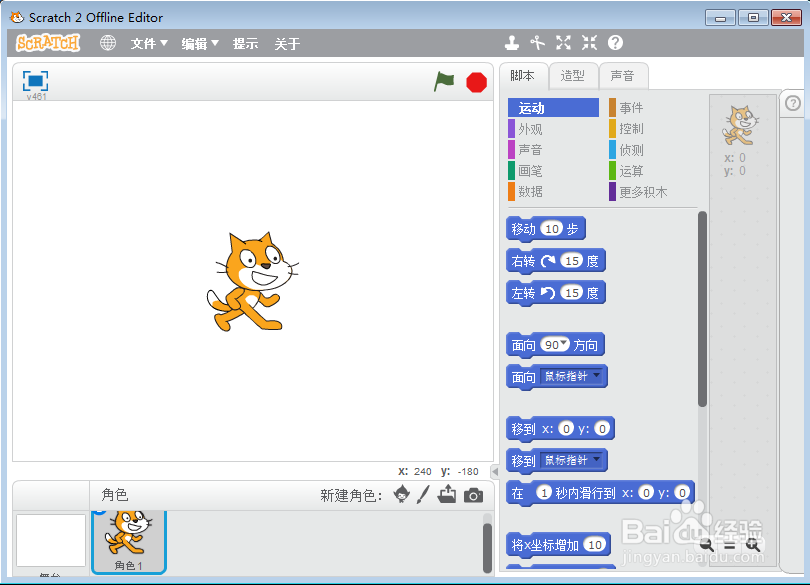Select the shrink sprite tool
Image resolution: width=810 pixels, height=585 pixels.
[x=589, y=43]
